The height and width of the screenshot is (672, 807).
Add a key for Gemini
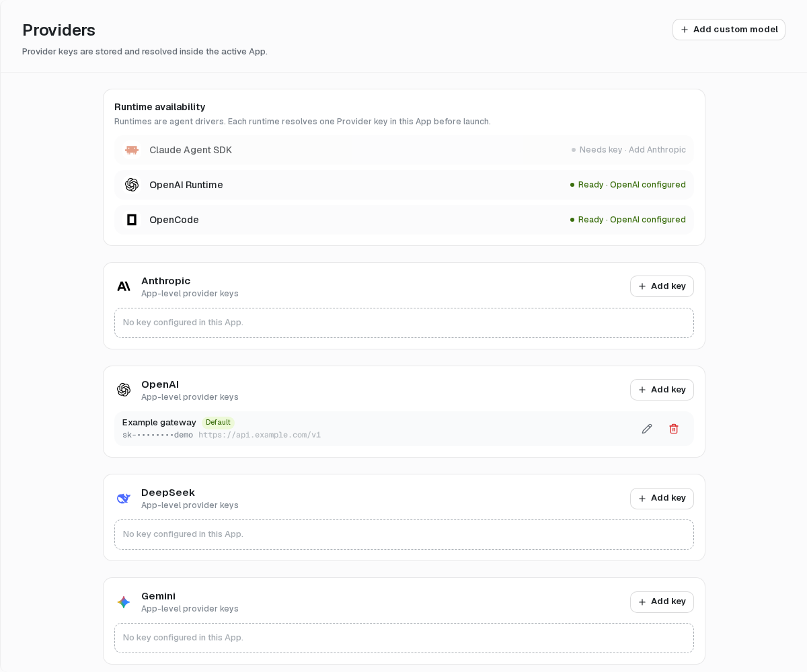point(662,602)
